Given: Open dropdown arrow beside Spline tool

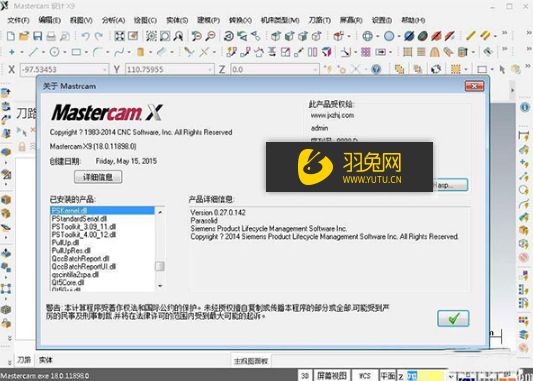Looking at the screenshot, I should tap(129, 52).
